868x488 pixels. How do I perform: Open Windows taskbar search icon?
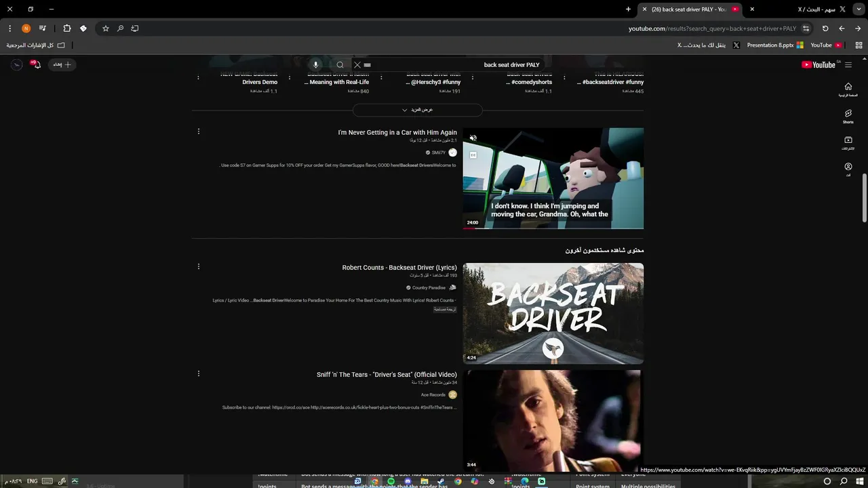(x=844, y=481)
